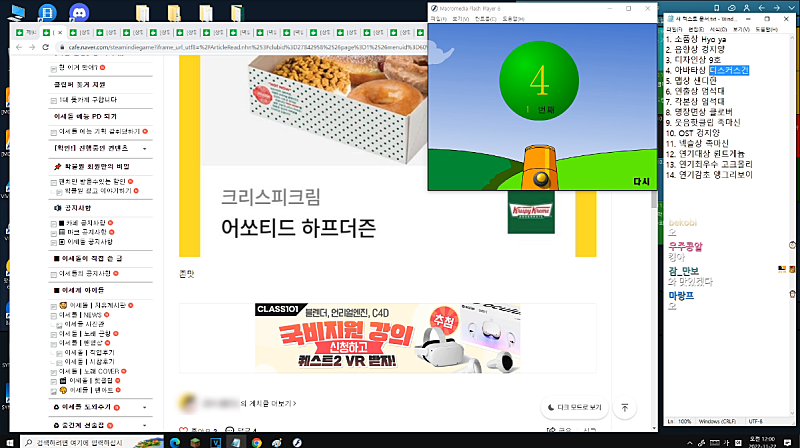The height and width of the screenshot is (448, 800).
Task: Go back with the browser back arrow
Action: pyautogui.click(x=19, y=47)
